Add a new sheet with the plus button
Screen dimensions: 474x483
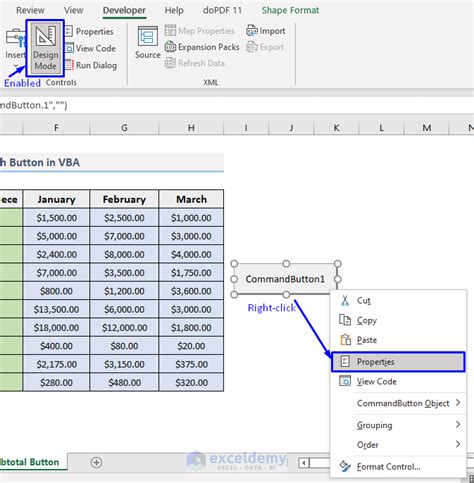tap(96, 462)
